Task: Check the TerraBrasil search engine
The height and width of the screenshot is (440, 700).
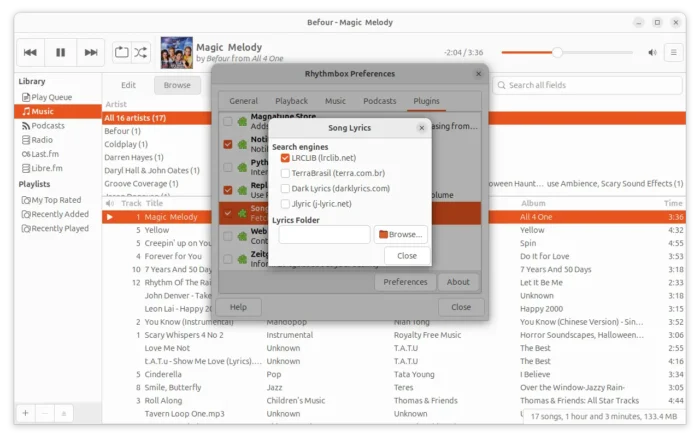Action: tap(285, 173)
